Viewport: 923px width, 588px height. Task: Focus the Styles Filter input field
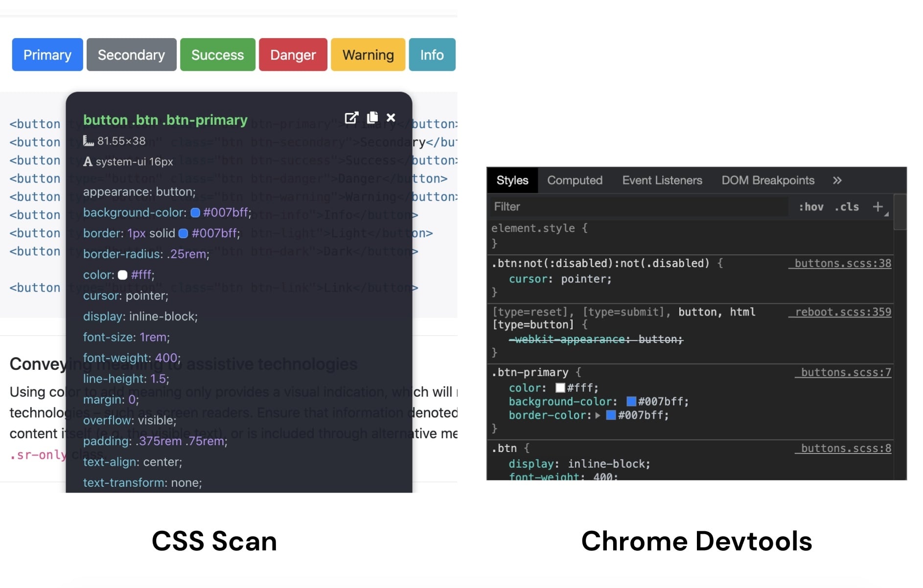tap(639, 207)
